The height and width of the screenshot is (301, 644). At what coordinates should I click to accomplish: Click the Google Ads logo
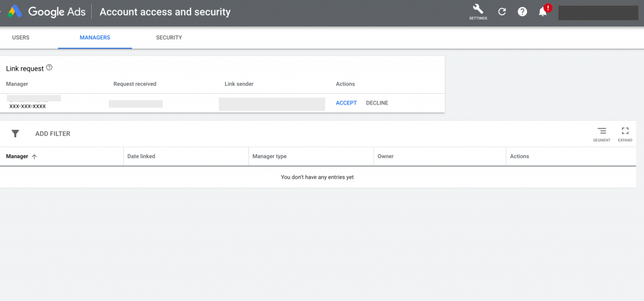15,11
